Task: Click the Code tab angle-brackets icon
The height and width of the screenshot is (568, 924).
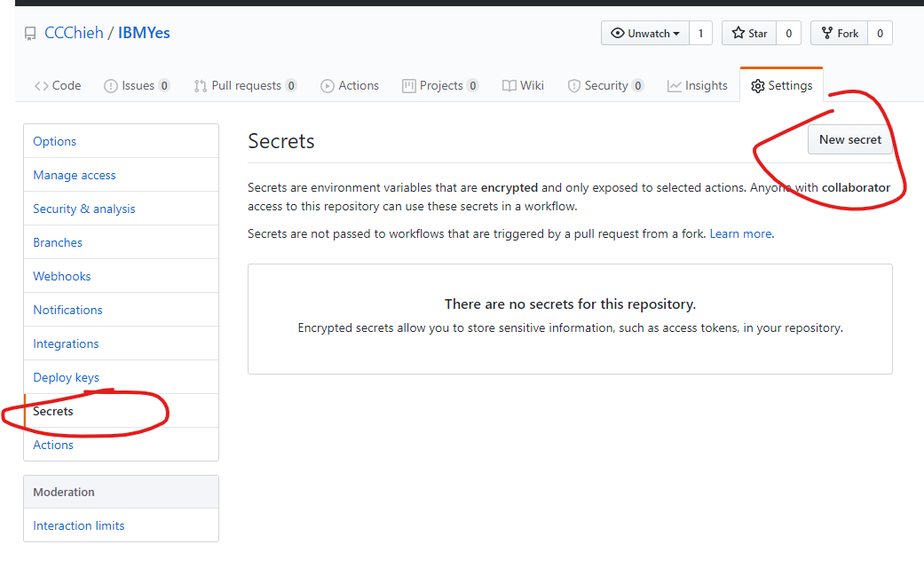Action: 41,86
